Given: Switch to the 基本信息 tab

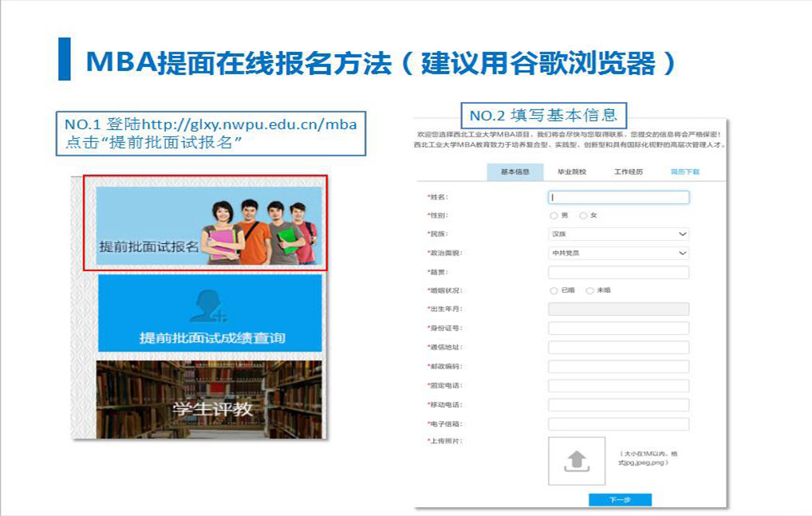Looking at the screenshot, I should click(x=514, y=171).
